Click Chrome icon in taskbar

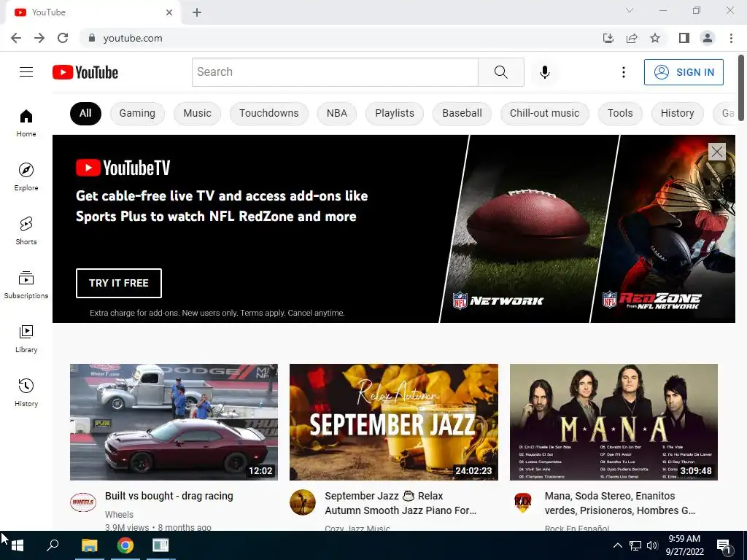coord(125,545)
